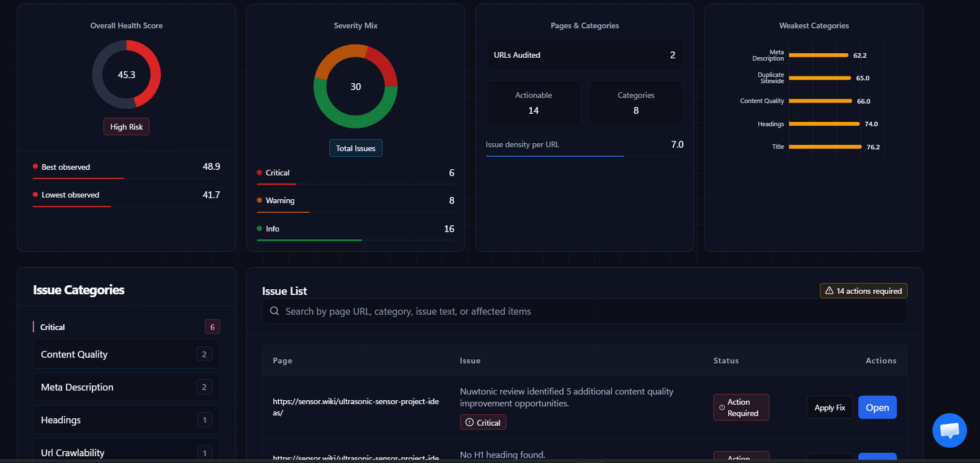980x463 pixels.
Task: Click the warning triangle icon in actions required badge
Action: coord(829,290)
